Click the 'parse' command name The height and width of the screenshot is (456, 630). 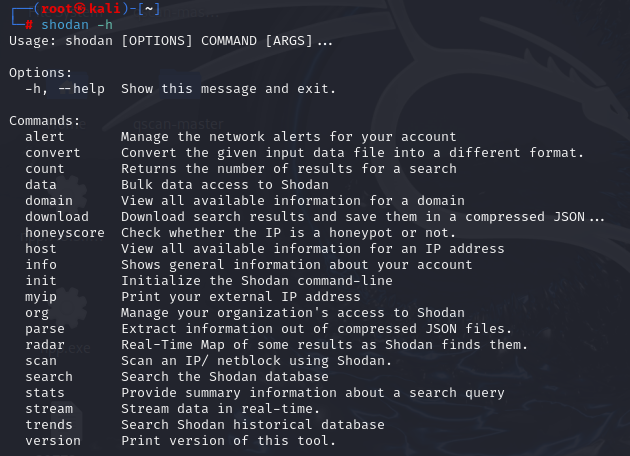click(45, 329)
